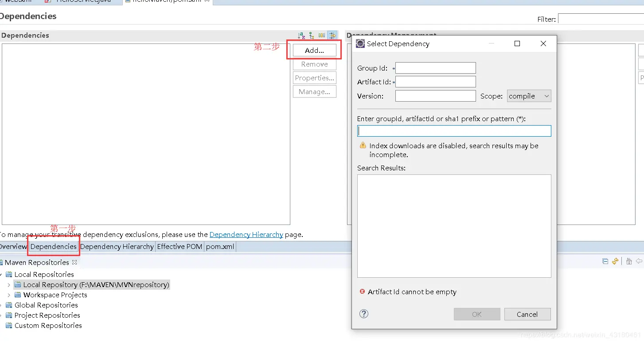Toggle the highlighted filter arrows icon

tap(332, 35)
